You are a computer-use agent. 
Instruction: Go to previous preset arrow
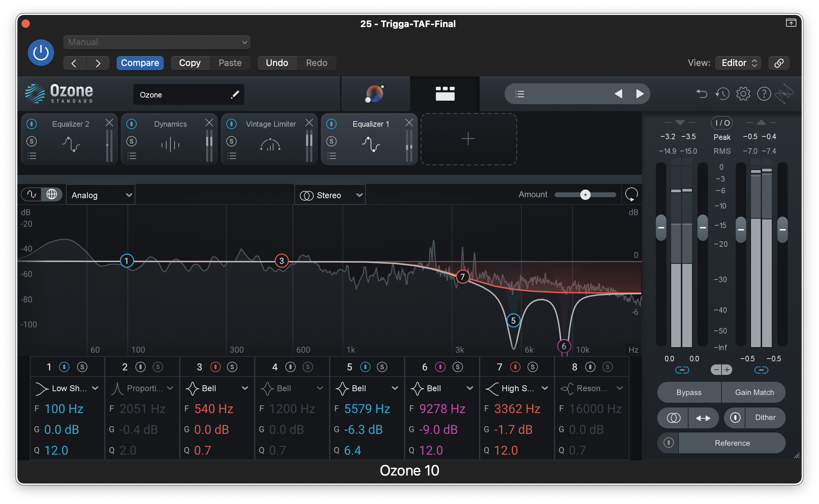74,63
